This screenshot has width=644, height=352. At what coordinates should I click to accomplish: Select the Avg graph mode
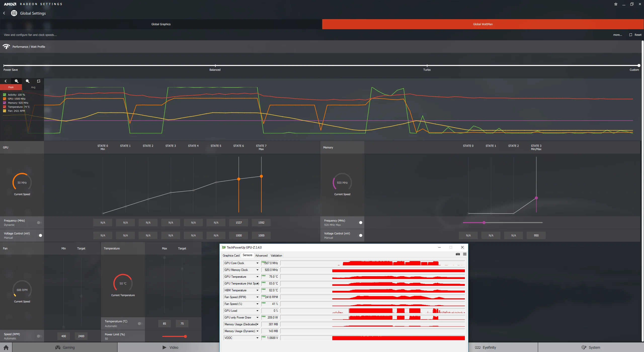tap(33, 87)
